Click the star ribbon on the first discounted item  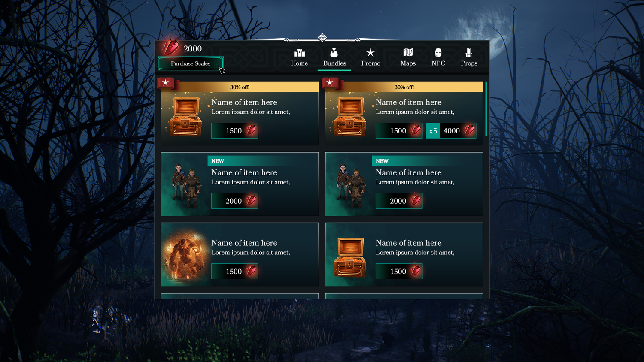click(166, 83)
